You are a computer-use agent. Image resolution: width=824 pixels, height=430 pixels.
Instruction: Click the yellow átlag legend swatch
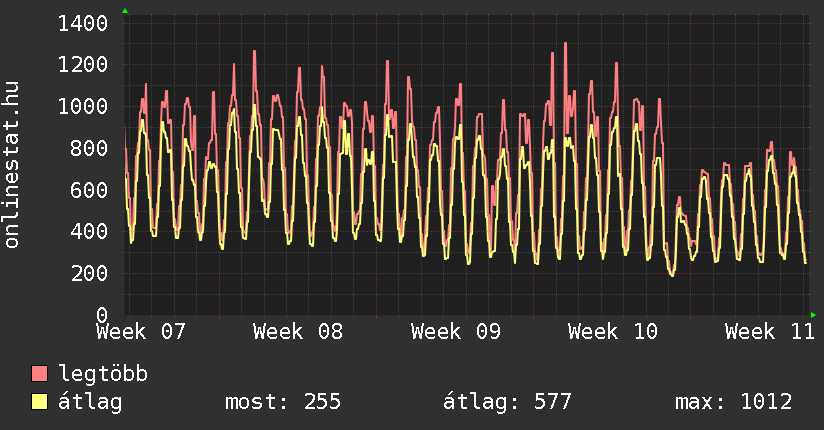coord(40,402)
